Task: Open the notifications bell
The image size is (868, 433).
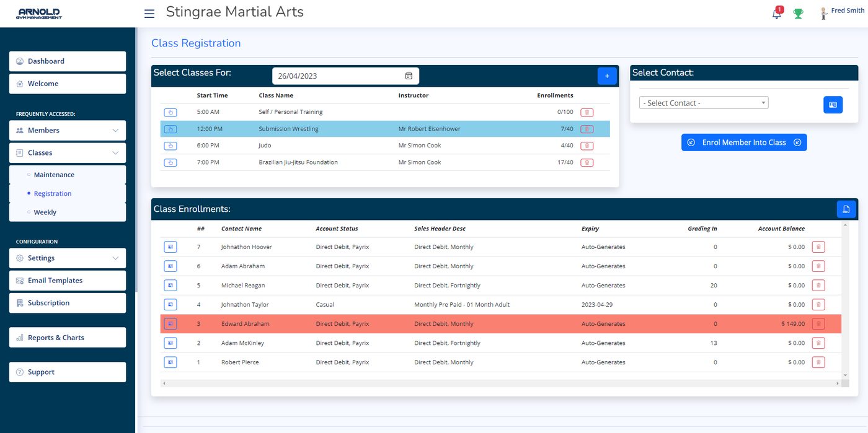Action: coord(777,13)
